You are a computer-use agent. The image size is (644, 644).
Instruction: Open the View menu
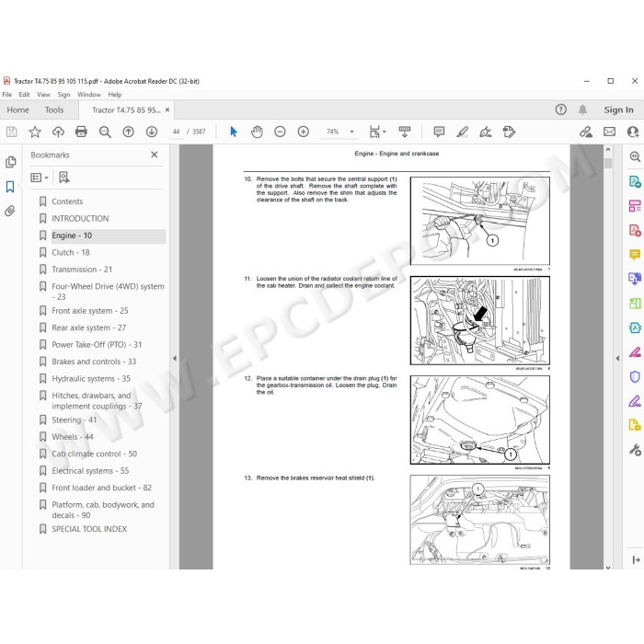pos(43,95)
